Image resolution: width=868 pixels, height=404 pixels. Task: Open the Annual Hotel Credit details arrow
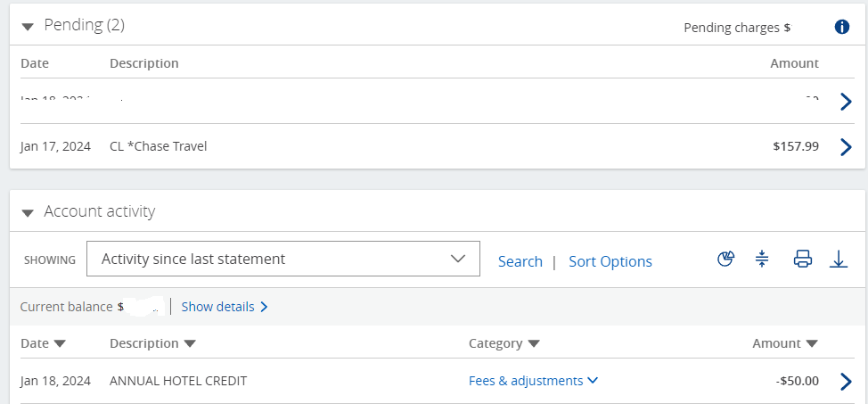(846, 381)
